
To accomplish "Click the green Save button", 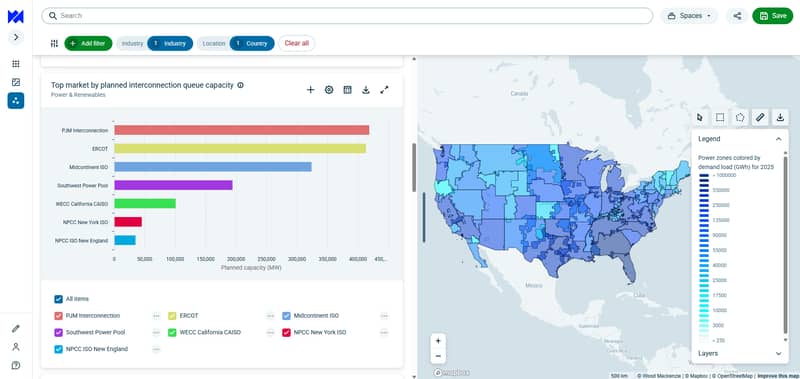I will coord(772,16).
